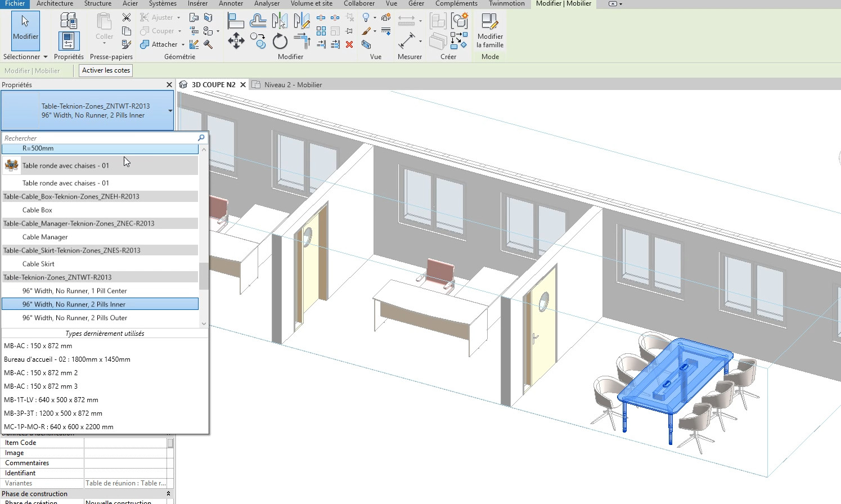Screen dimensions: 841x504
Task: Open the Architecture ribbon tab
Action: pyautogui.click(x=55, y=4)
